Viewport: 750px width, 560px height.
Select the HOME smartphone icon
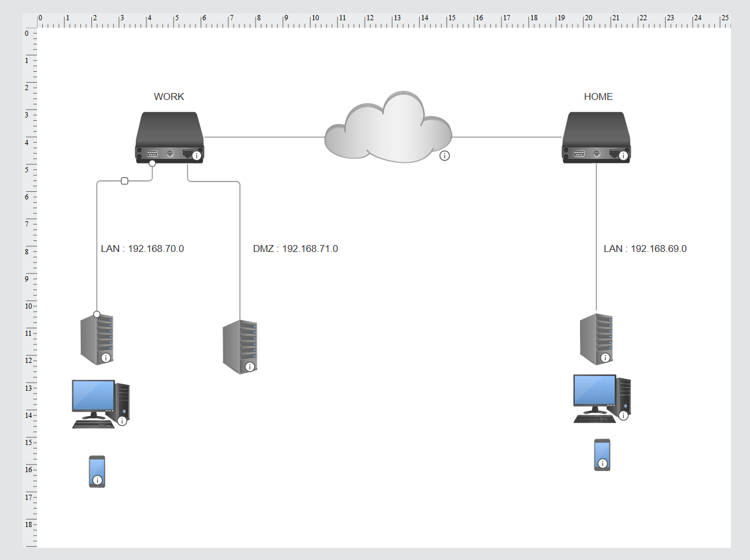coord(602,455)
